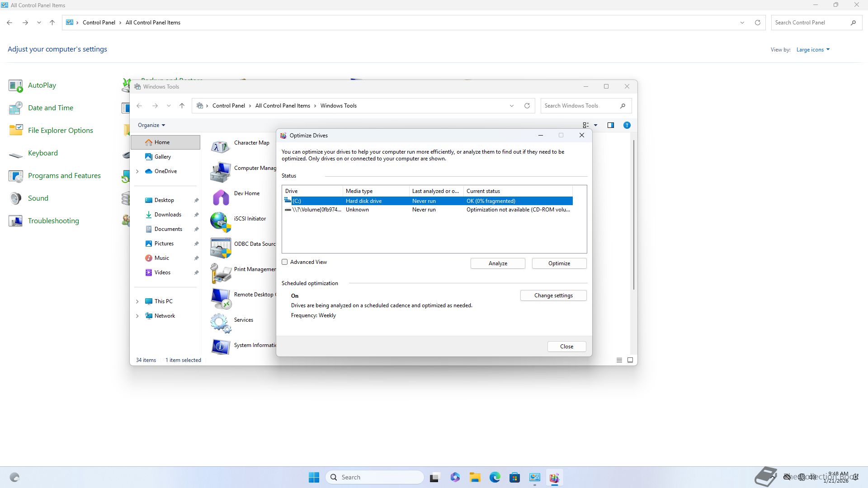Enable the Advanced View checkbox
This screenshot has height=488, width=868.
285,262
